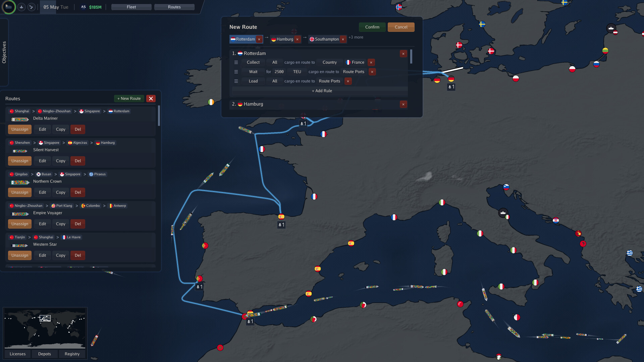This screenshot has height=362, width=644.
Task: Click the world minimap
Action: (x=45, y=328)
